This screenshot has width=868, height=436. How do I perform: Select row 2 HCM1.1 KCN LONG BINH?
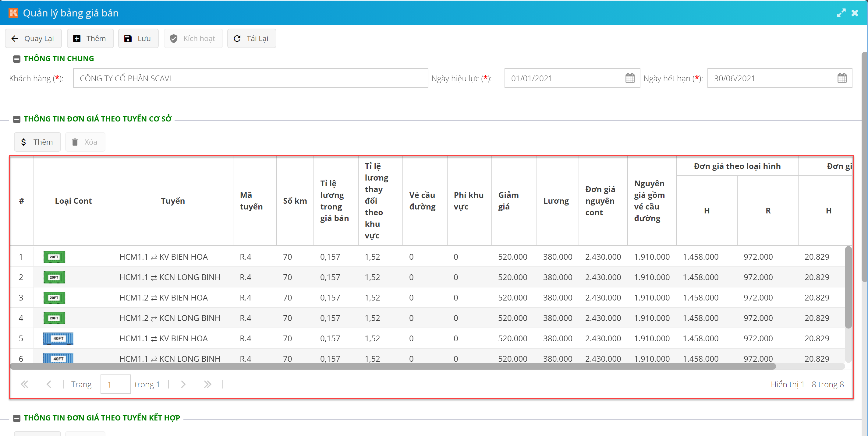[169, 277]
